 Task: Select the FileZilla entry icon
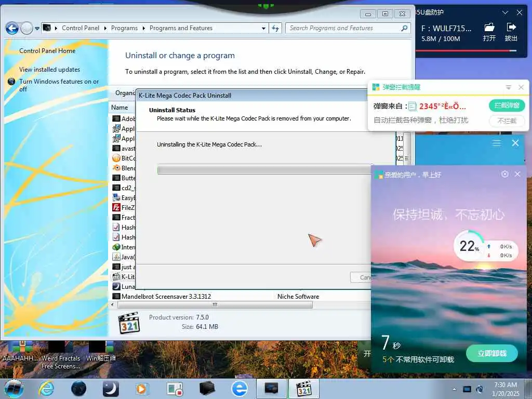116,207
